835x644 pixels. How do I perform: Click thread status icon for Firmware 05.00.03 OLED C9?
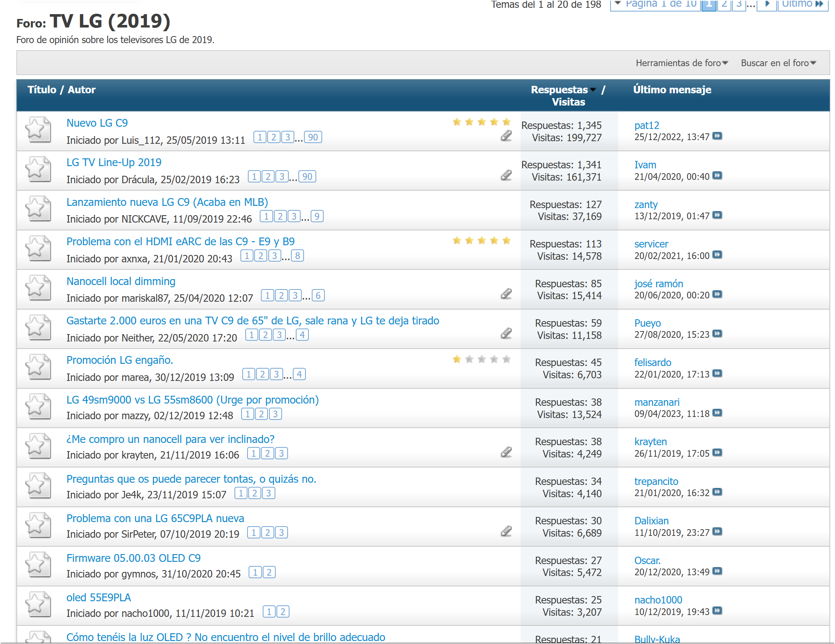pos(38,565)
